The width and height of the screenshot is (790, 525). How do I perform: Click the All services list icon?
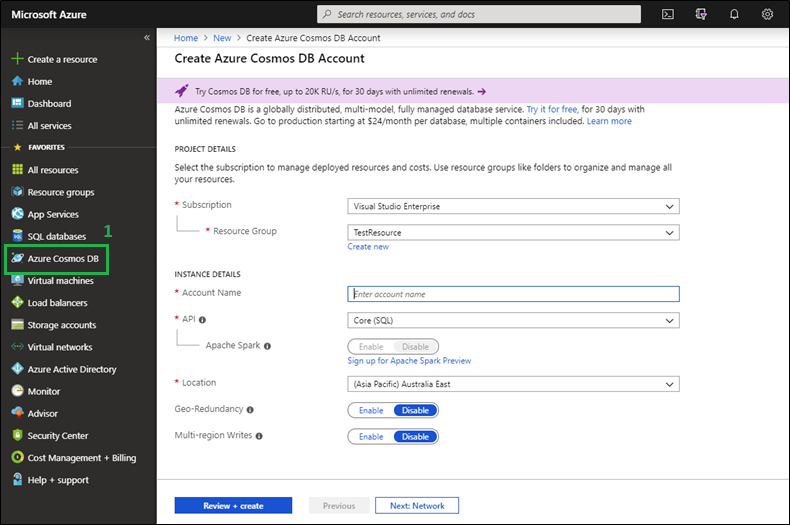click(x=17, y=125)
